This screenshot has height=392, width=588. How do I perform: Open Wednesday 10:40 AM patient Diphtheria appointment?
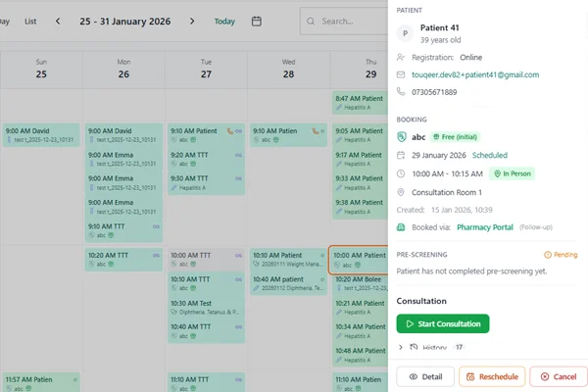click(x=288, y=283)
